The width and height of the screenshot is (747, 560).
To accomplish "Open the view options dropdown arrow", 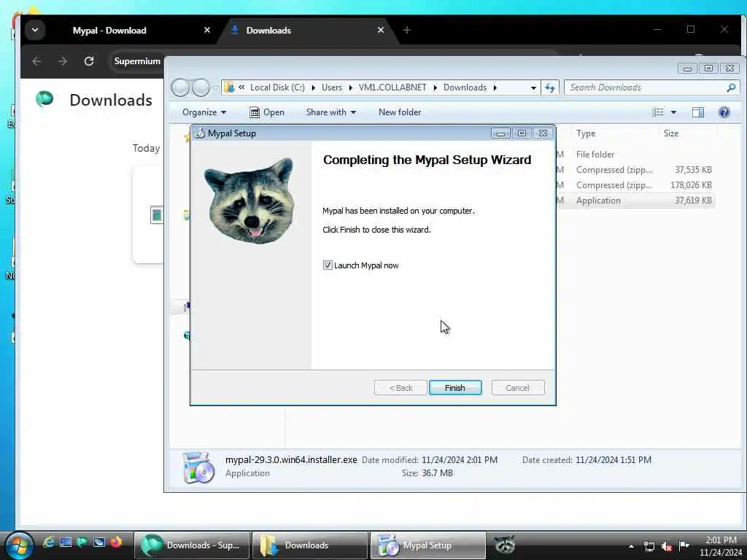I will pyautogui.click(x=673, y=112).
